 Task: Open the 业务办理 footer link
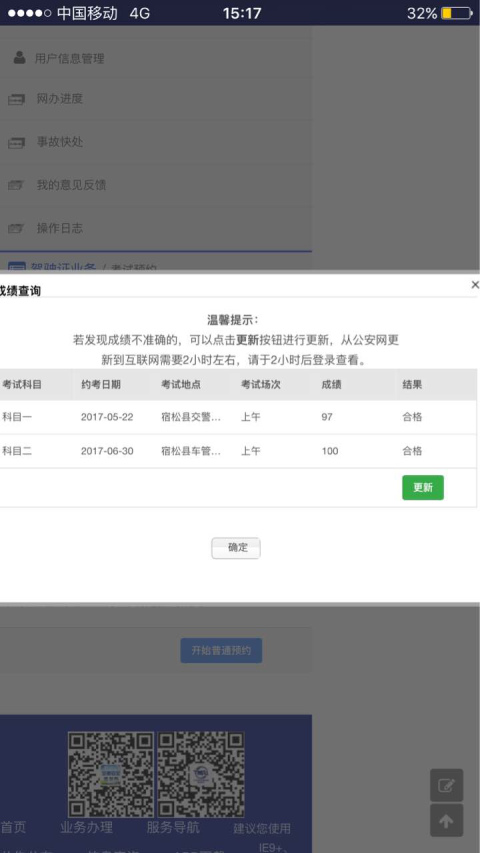(x=87, y=827)
